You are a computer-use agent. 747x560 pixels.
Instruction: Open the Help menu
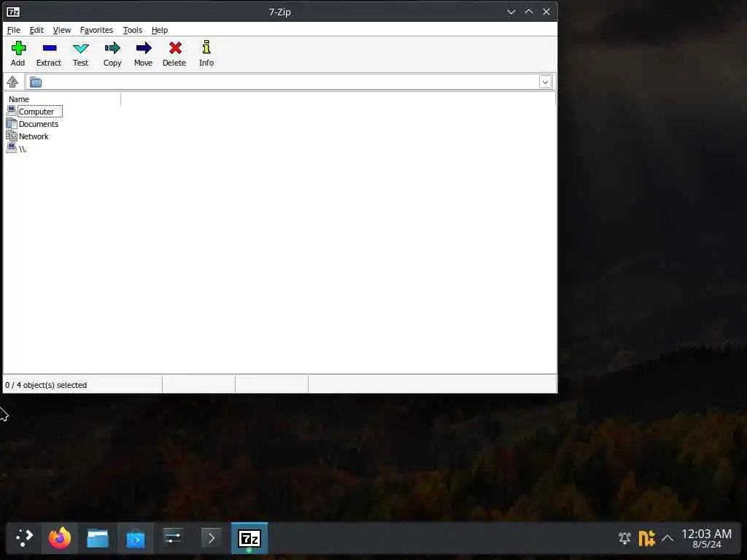160,30
